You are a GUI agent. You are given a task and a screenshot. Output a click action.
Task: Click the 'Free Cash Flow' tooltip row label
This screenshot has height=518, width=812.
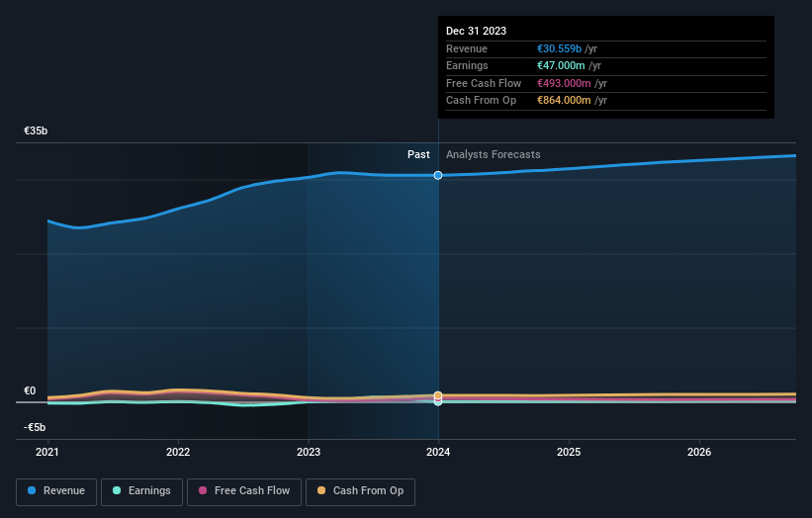pyautogui.click(x=484, y=83)
